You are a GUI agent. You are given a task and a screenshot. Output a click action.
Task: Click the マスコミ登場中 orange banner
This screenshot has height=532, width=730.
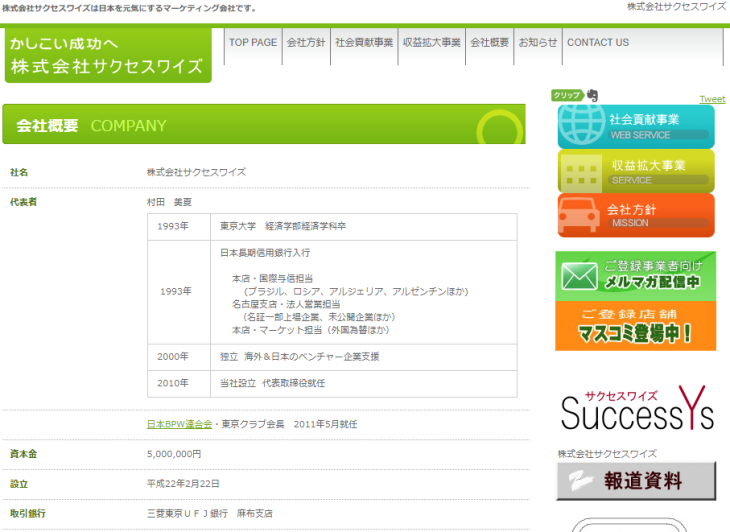tap(635, 326)
